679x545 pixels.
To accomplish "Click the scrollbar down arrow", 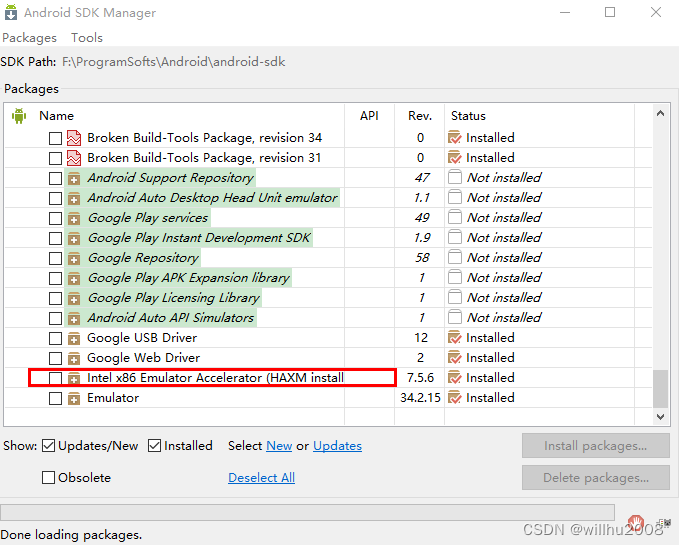I will click(660, 417).
